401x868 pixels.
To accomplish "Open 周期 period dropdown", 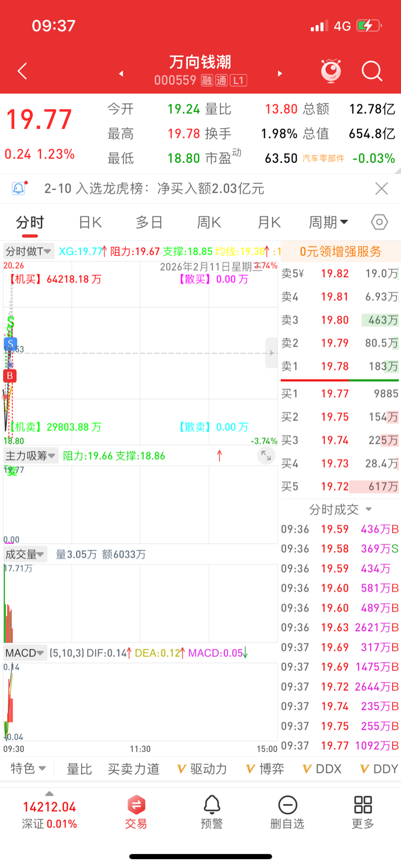I will 328,222.
